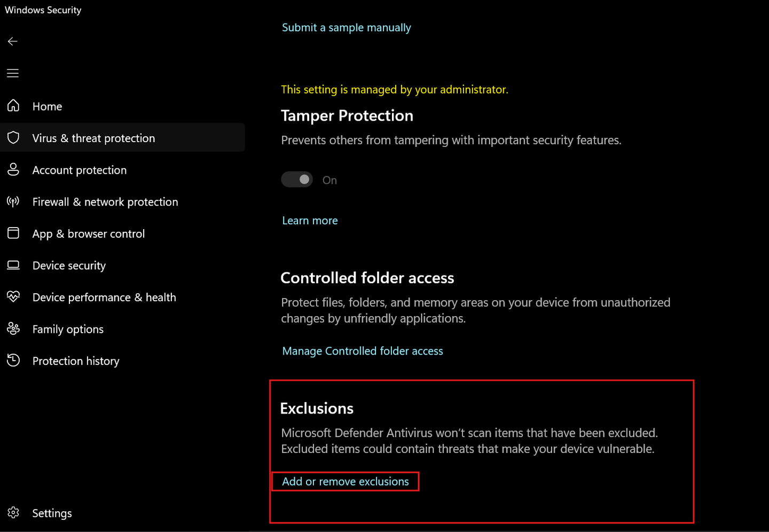Select the Device security laptop icon
This screenshot has width=769, height=532.
pyautogui.click(x=13, y=265)
